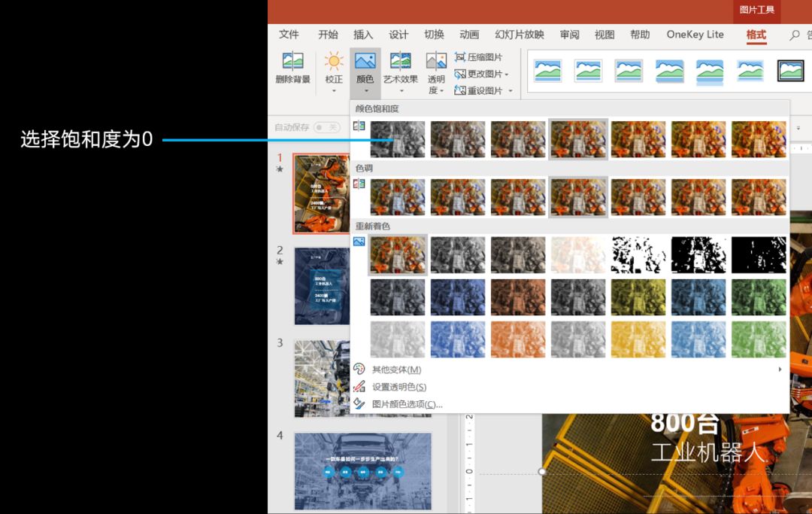The height and width of the screenshot is (514, 812).
Task: Select slide 2 thumbnail in panel
Action: click(322, 286)
